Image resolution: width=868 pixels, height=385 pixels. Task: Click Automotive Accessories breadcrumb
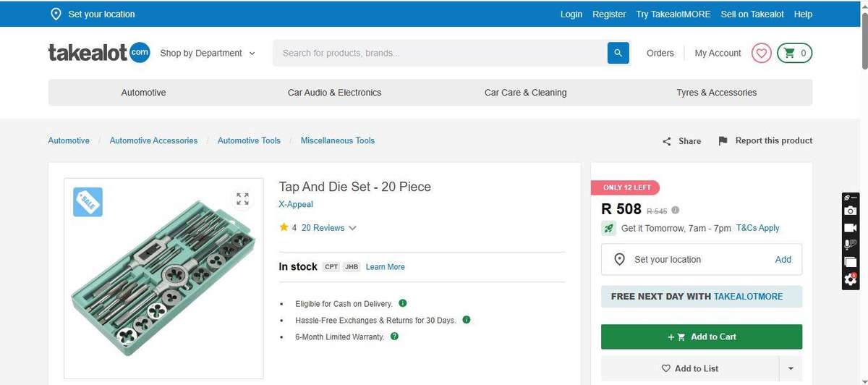tap(153, 140)
